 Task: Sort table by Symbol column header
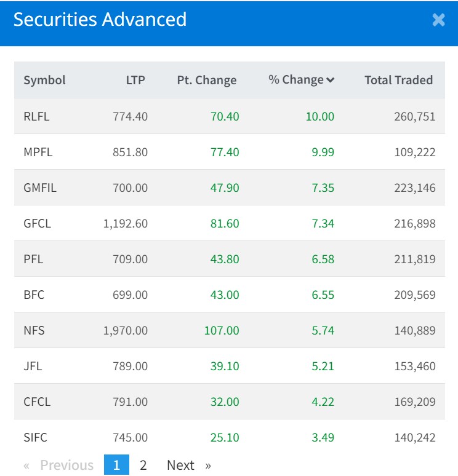coord(44,80)
